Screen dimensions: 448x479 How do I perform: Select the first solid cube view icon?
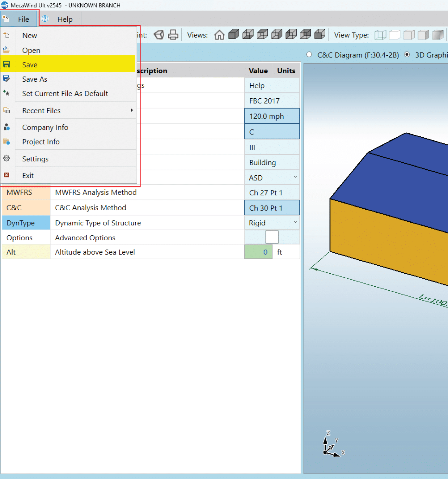click(234, 34)
